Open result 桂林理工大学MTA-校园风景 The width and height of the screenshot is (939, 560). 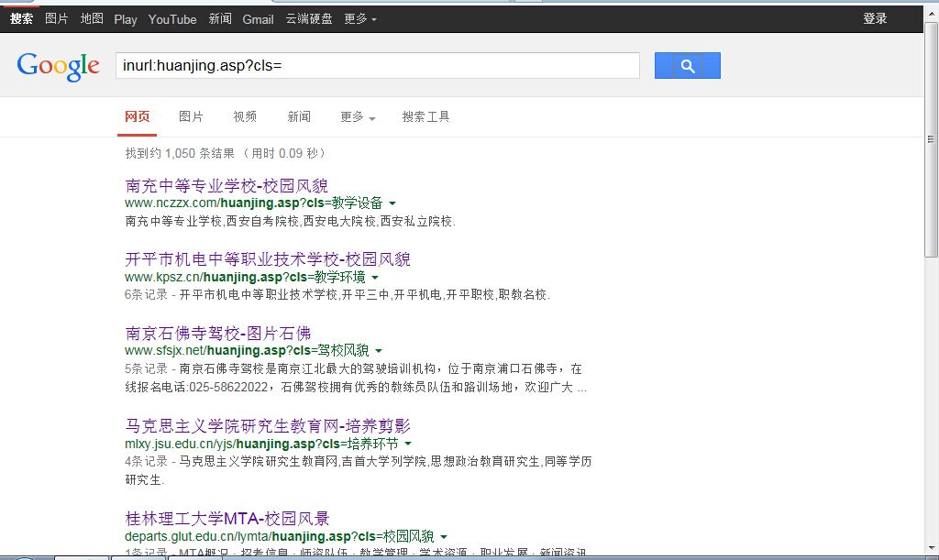pyautogui.click(x=227, y=518)
